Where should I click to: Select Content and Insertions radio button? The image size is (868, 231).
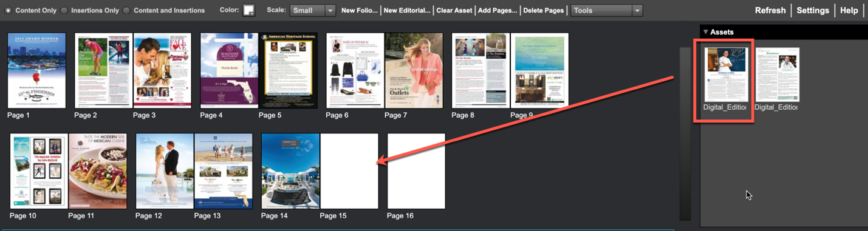(x=126, y=10)
